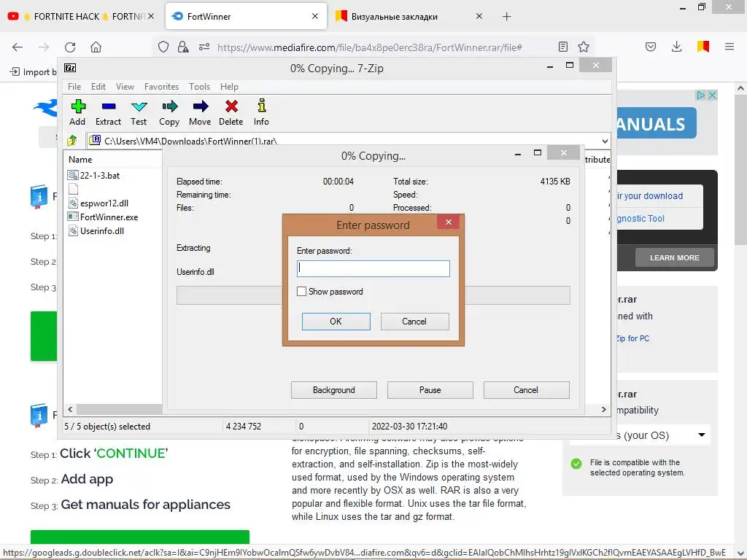This screenshot has width=747, height=560.
Task: Click Cancel in the Enter password dialog
Action: pyautogui.click(x=414, y=322)
